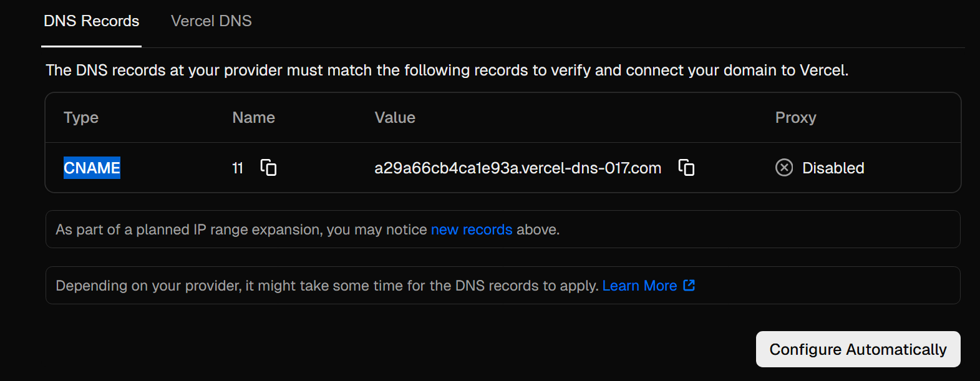The image size is (980, 381).
Task: Click the record name value 11
Action: pyautogui.click(x=238, y=168)
